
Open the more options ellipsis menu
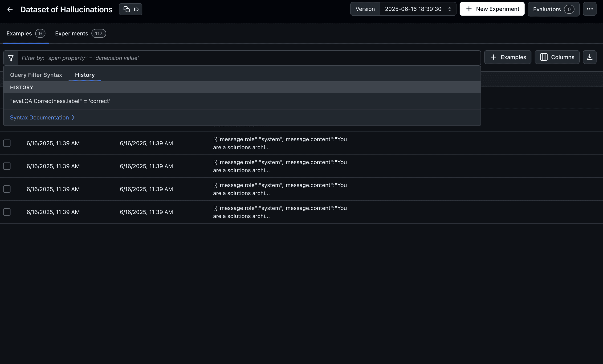590,9
